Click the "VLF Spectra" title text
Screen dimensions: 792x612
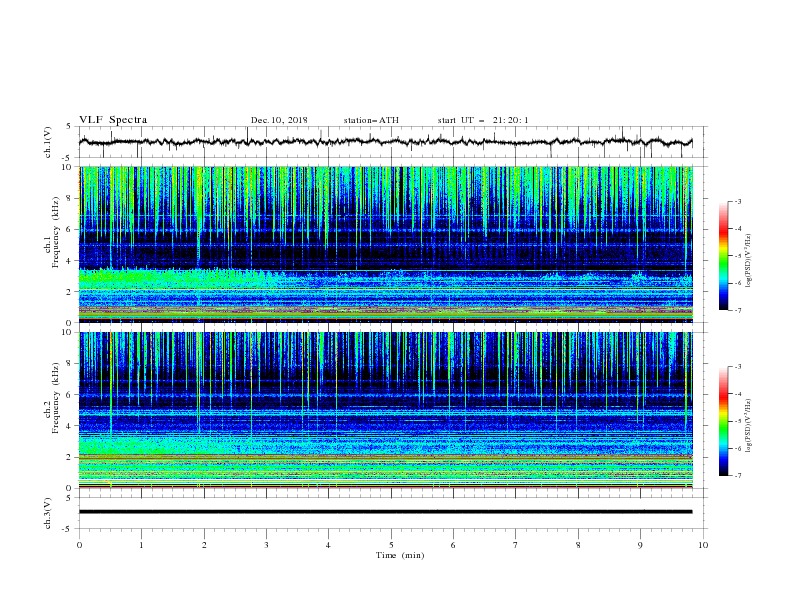(x=113, y=120)
